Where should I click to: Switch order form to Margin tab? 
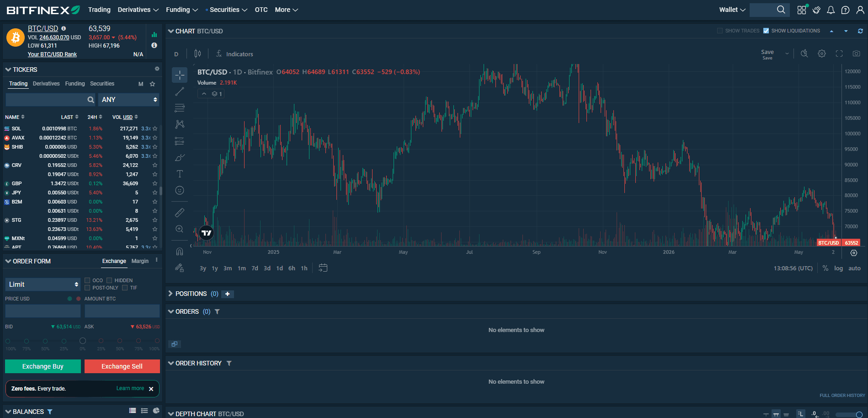click(140, 261)
